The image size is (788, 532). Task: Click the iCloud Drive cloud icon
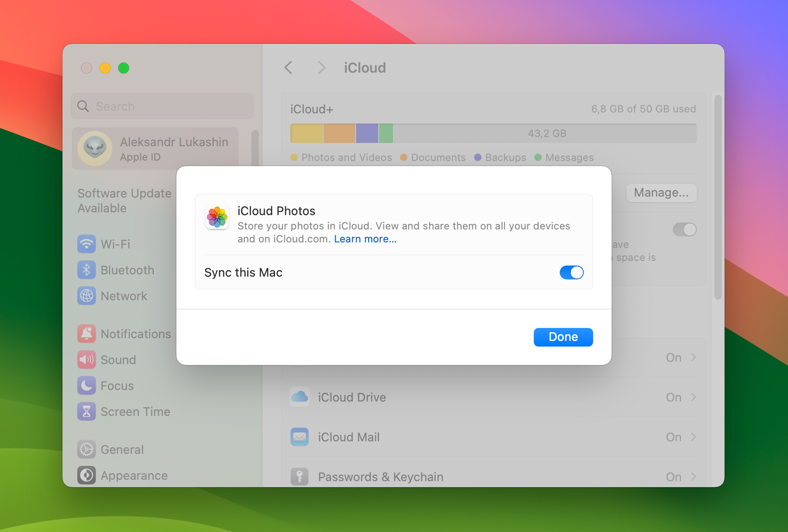tap(300, 397)
